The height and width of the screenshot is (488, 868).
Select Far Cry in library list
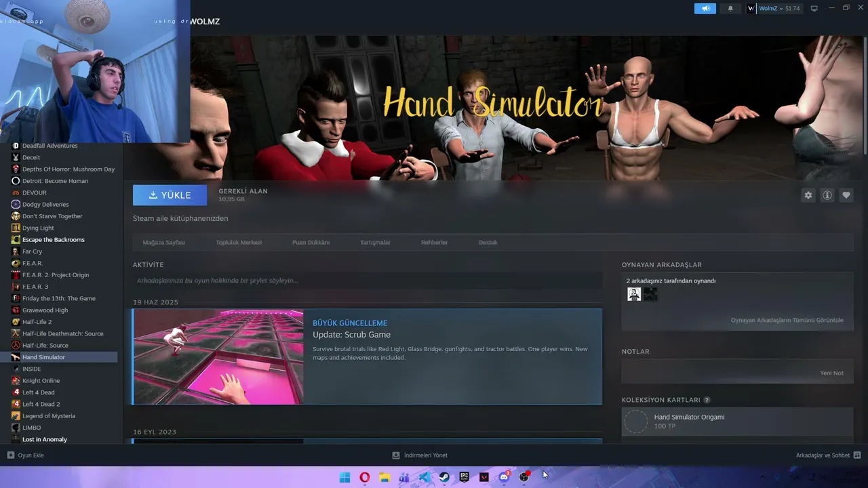coord(32,251)
